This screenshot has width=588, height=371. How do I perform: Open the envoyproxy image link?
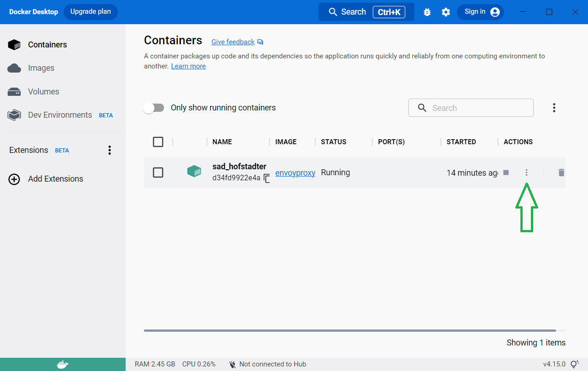[295, 173]
